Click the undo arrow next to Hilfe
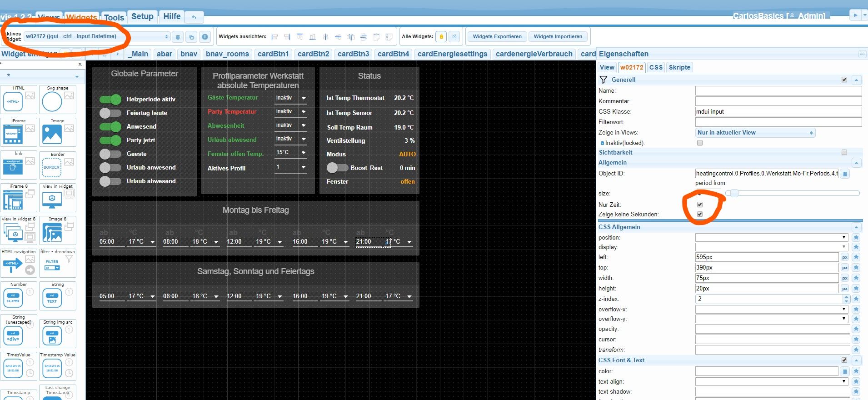 pos(194,17)
